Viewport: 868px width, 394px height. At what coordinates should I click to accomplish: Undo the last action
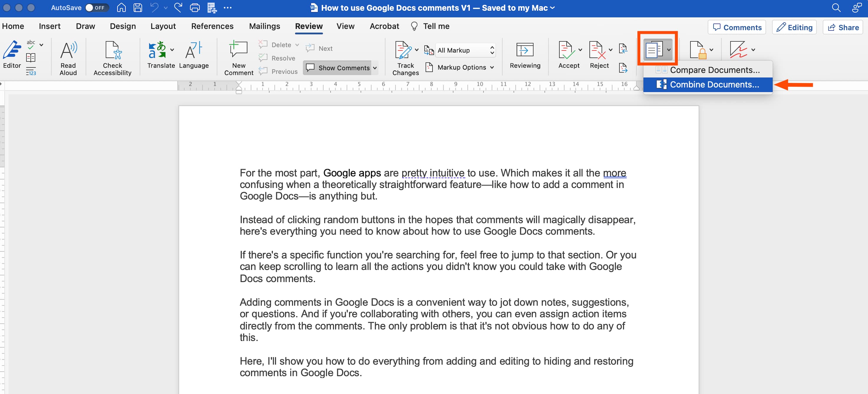(154, 7)
